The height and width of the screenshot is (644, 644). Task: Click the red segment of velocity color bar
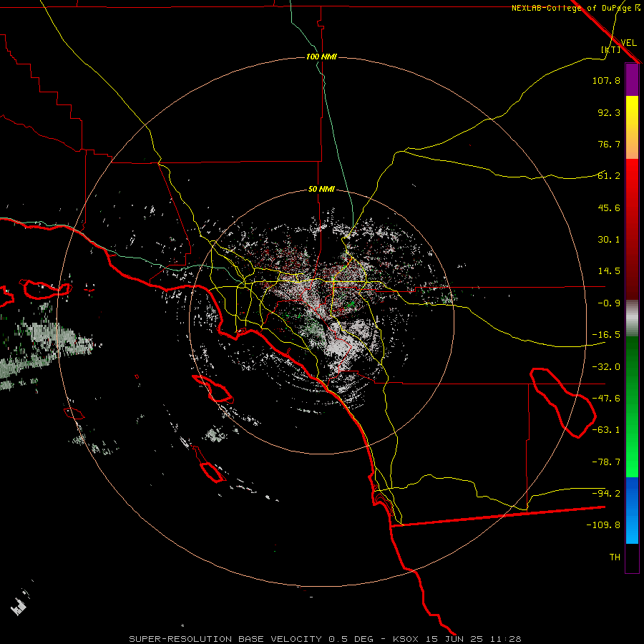[x=632, y=229]
